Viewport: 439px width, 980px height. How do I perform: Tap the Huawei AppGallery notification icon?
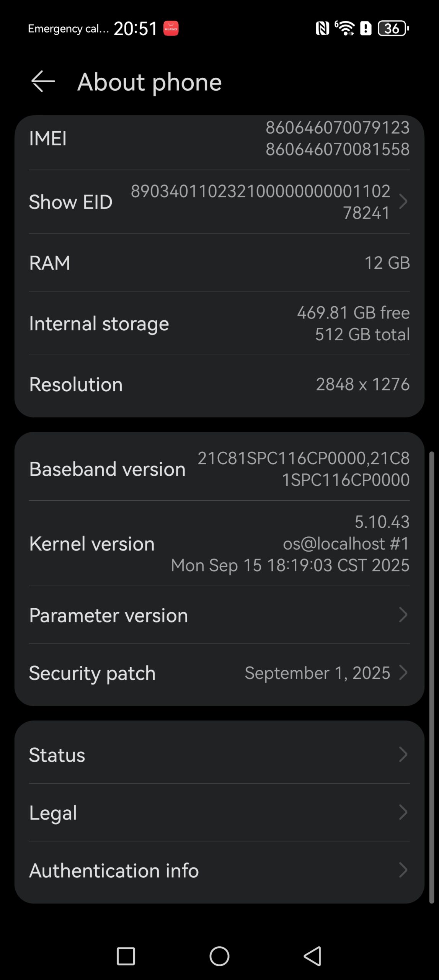pos(171,28)
